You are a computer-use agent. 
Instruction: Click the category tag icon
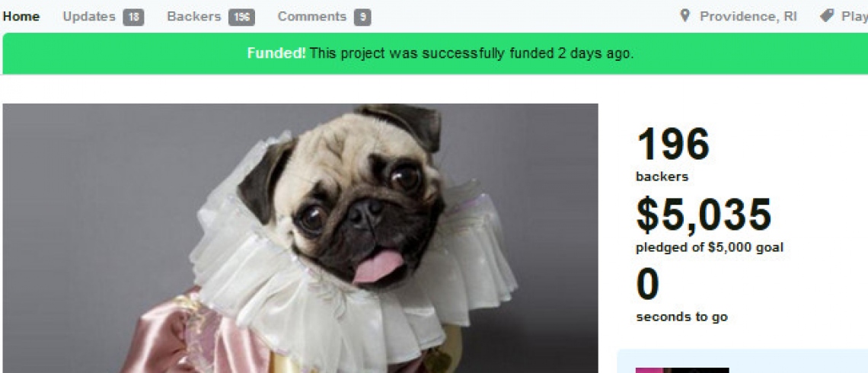coord(827,16)
